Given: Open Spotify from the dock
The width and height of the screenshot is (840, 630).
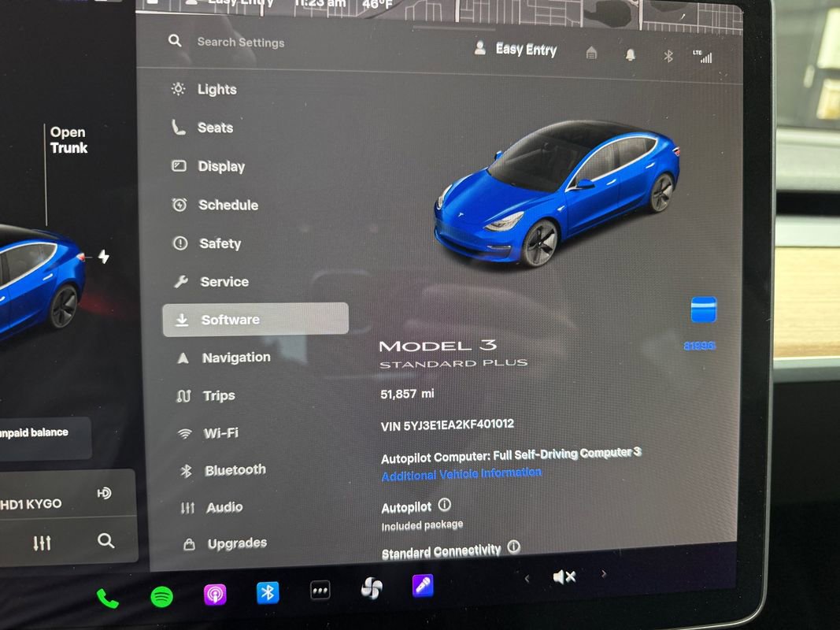Looking at the screenshot, I should (x=160, y=596).
